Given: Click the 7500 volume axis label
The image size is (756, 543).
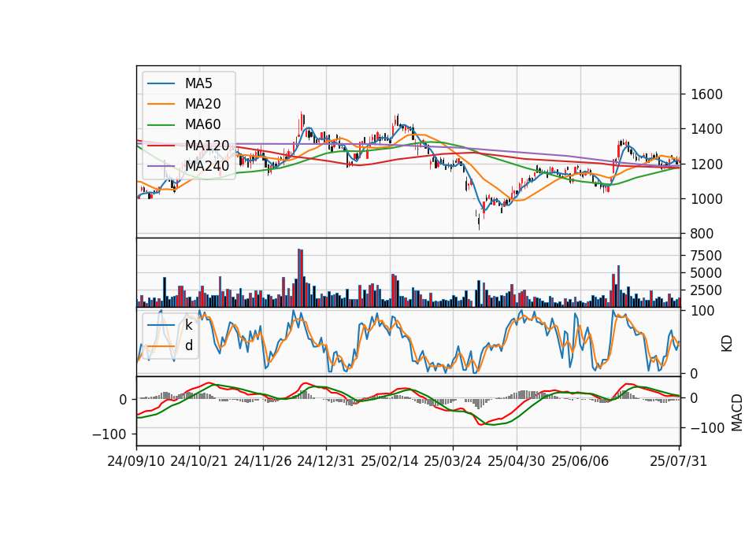Looking at the screenshot, I should (x=706, y=255).
